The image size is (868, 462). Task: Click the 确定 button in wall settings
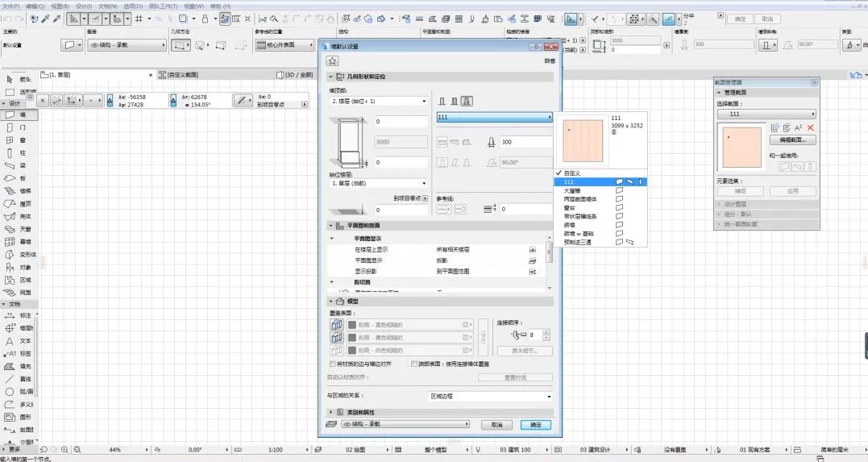(536, 425)
